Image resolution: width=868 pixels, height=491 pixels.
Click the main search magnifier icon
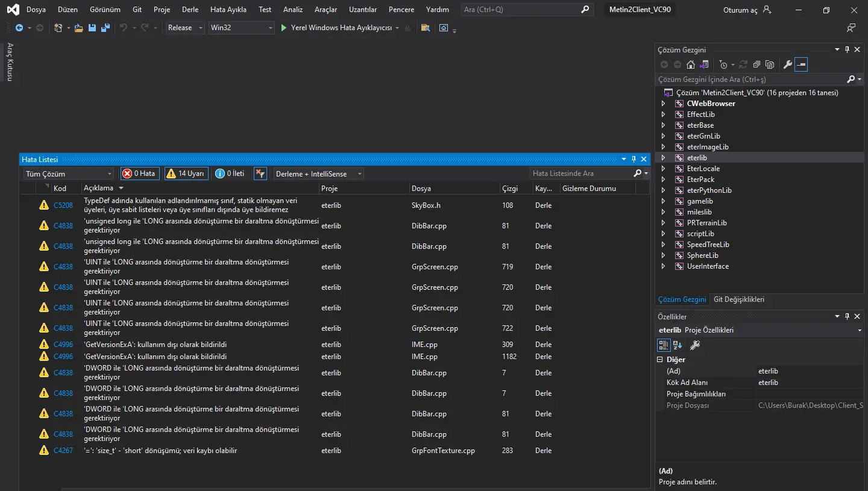[585, 10]
